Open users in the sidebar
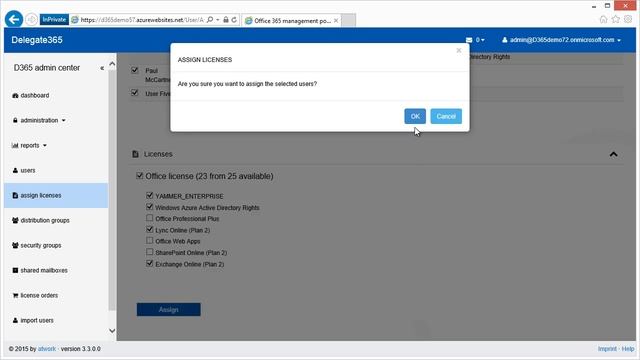Viewport: 640px width, 360px height. pos(28,170)
